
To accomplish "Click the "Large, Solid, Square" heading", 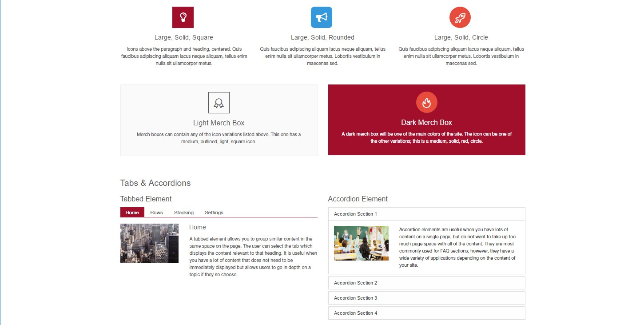I will point(183,37).
